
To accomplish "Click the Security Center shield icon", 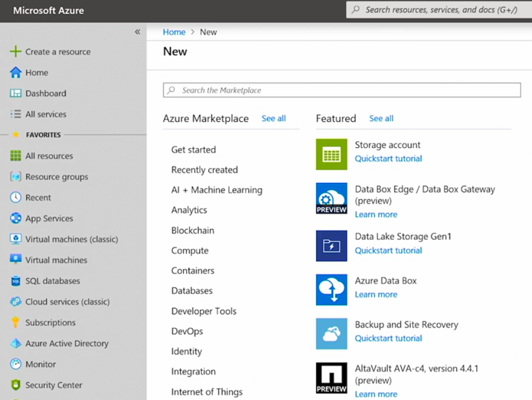I will (x=16, y=385).
